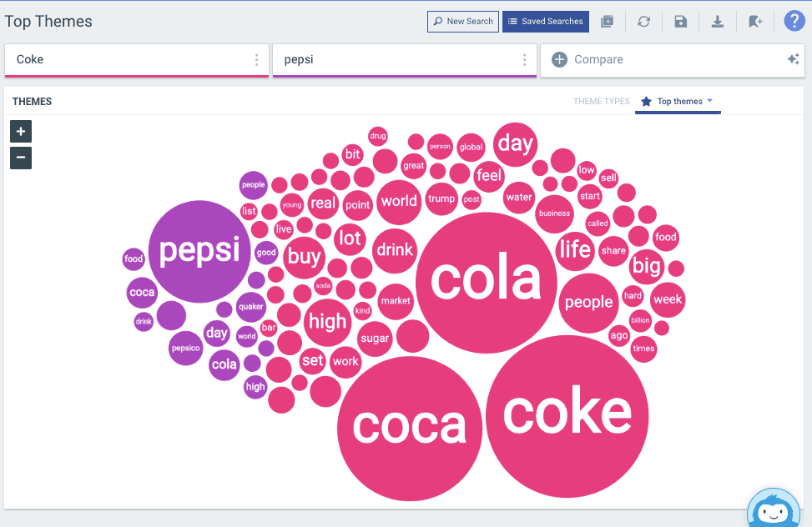812x527 pixels.
Task: Open the chat assistant mascot icon
Action: tap(774, 510)
